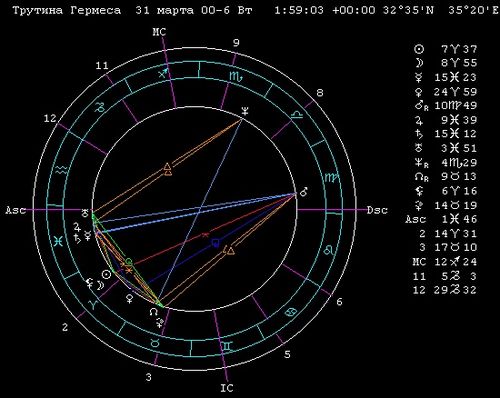This screenshot has width=500, height=398.
Task: Select the Jupiter row in the positions table
Action: tap(446, 120)
